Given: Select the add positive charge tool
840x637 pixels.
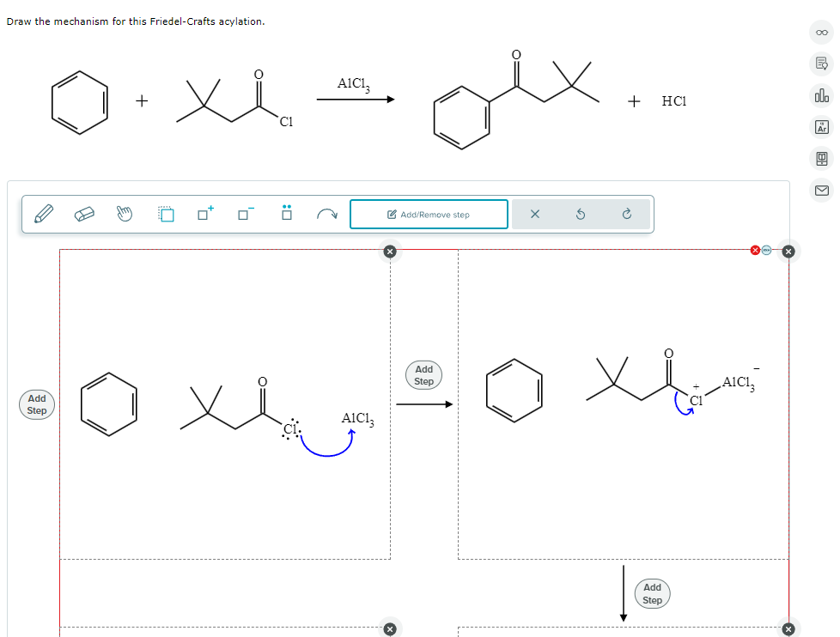Looking at the screenshot, I should click(204, 213).
